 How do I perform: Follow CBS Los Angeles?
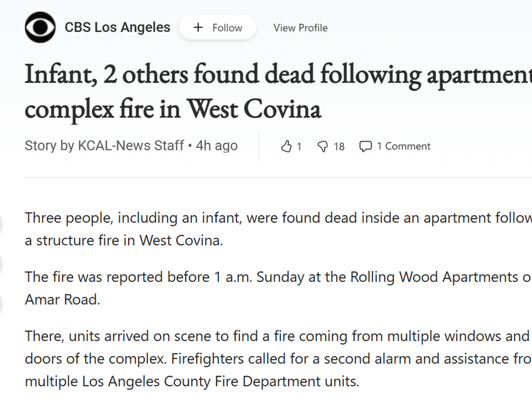(218, 27)
